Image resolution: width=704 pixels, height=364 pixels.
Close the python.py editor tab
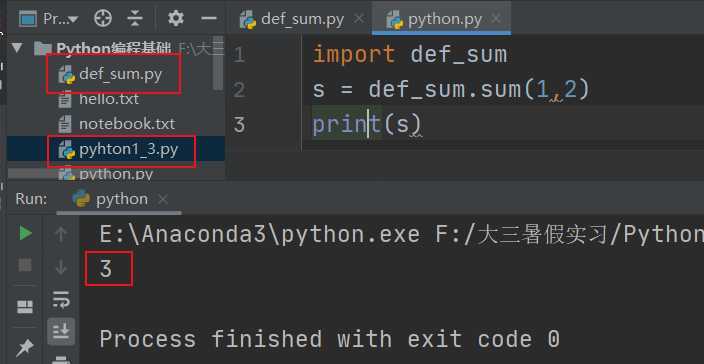[x=496, y=19]
